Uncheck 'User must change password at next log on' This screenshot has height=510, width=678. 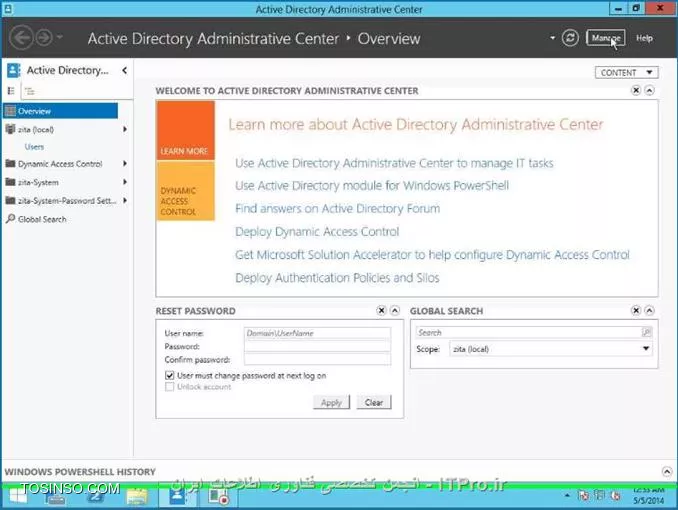[170, 375]
